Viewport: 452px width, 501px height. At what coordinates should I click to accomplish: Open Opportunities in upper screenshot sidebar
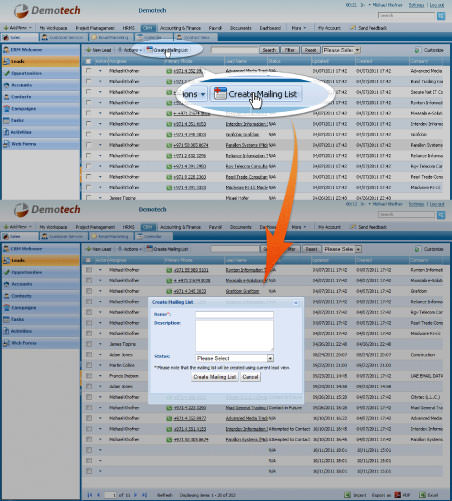click(41, 73)
